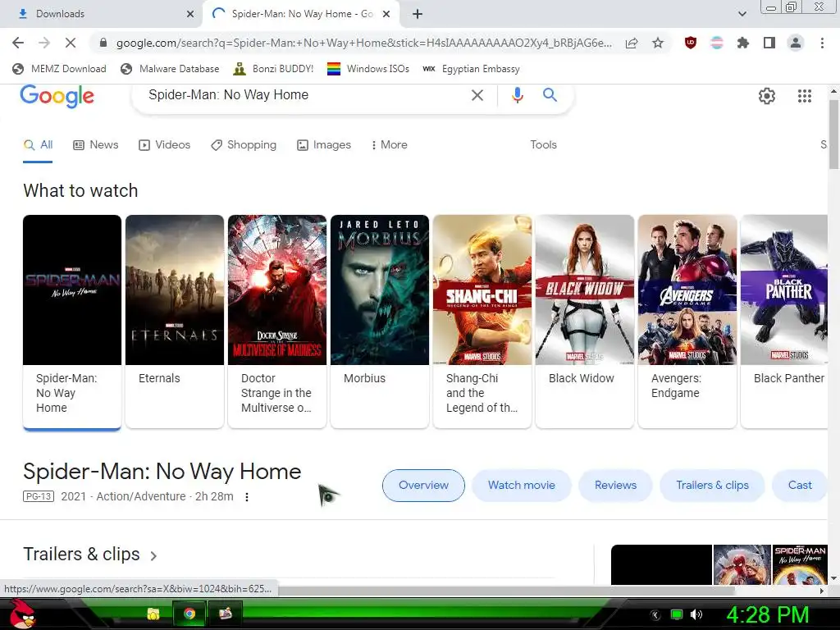Select the Doctor Strange Multiverse of Madness card

click(x=277, y=322)
